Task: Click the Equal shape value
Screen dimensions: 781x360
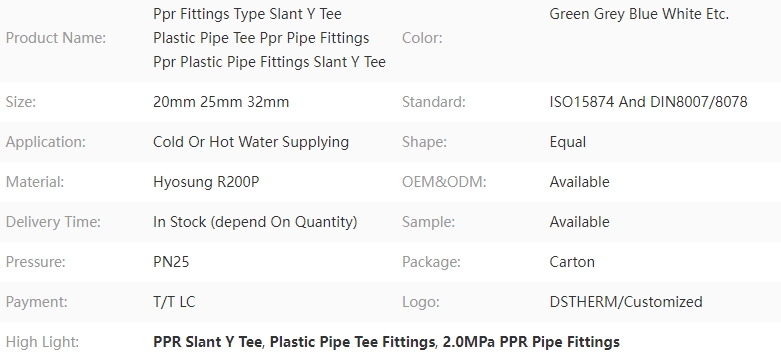Action: click(568, 142)
